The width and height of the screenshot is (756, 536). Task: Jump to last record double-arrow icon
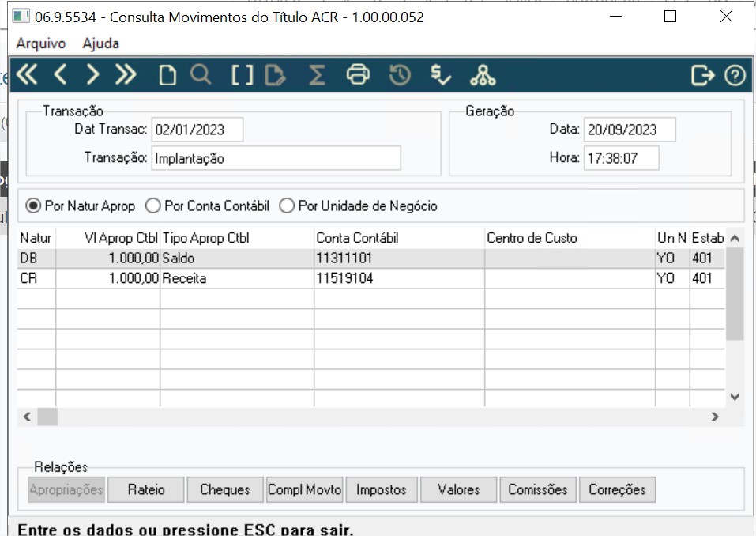click(x=126, y=75)
